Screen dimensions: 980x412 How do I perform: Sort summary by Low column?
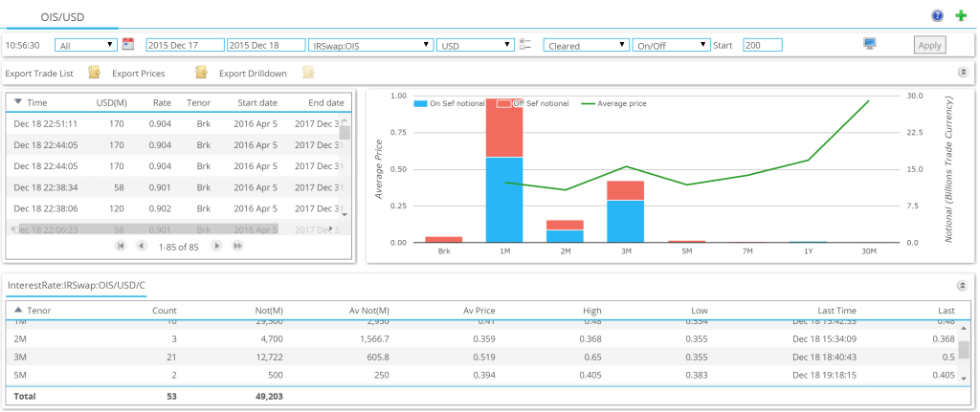click(700, 311)
